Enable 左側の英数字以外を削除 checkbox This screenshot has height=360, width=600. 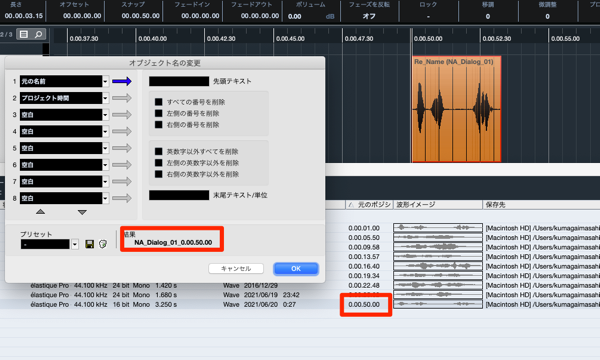tap(158, 163)
